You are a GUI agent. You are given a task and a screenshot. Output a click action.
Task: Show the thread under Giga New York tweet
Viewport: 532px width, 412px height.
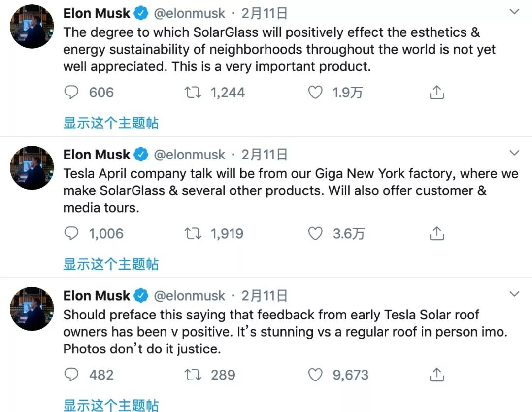tap(111, 264)
